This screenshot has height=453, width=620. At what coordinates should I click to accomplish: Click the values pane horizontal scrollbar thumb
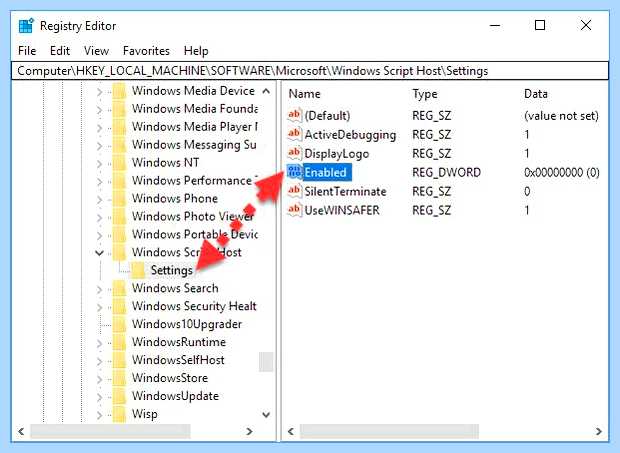(389, 431)
